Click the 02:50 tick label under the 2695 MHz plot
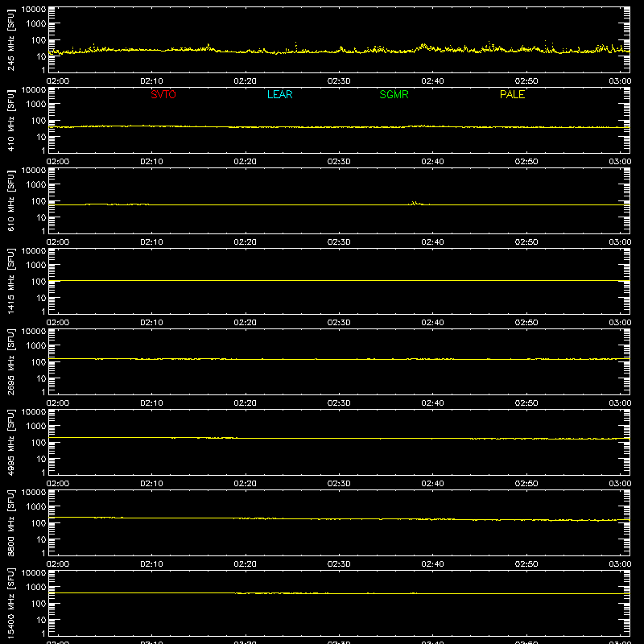Screen dimensions: 644x644 (x=526, y=403)
